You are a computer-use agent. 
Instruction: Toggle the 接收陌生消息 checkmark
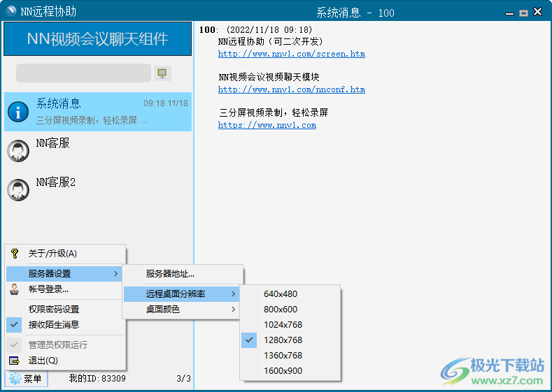click(x=14, y=324)
